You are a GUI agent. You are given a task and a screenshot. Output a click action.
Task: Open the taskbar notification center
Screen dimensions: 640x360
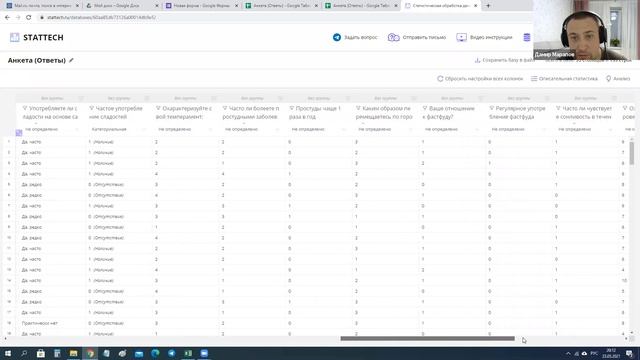(630, 353)
